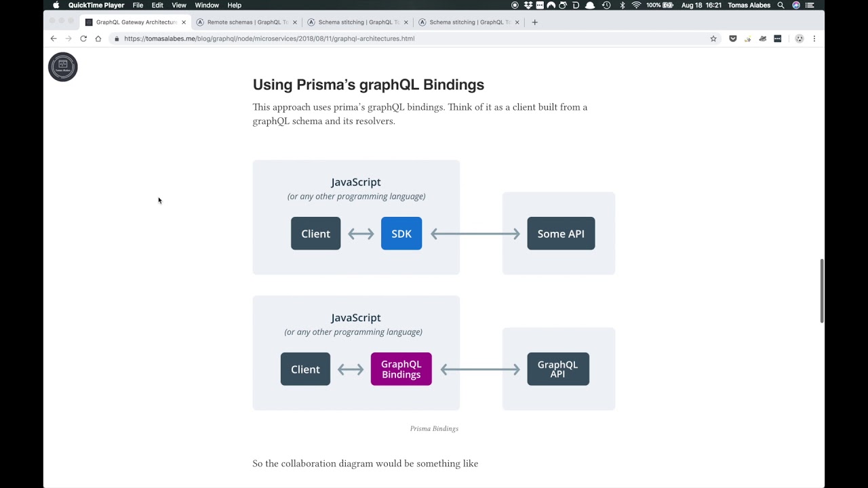The width and height of the screenshot is (868, 488).
Task: Close the Remote schemas tab
Action: (294, 22)
